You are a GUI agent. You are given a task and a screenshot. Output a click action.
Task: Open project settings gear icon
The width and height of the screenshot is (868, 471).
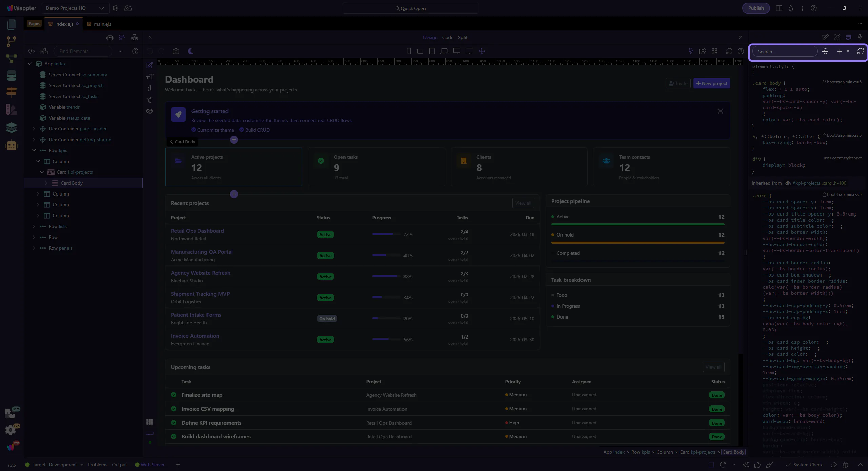click(116, 8)
